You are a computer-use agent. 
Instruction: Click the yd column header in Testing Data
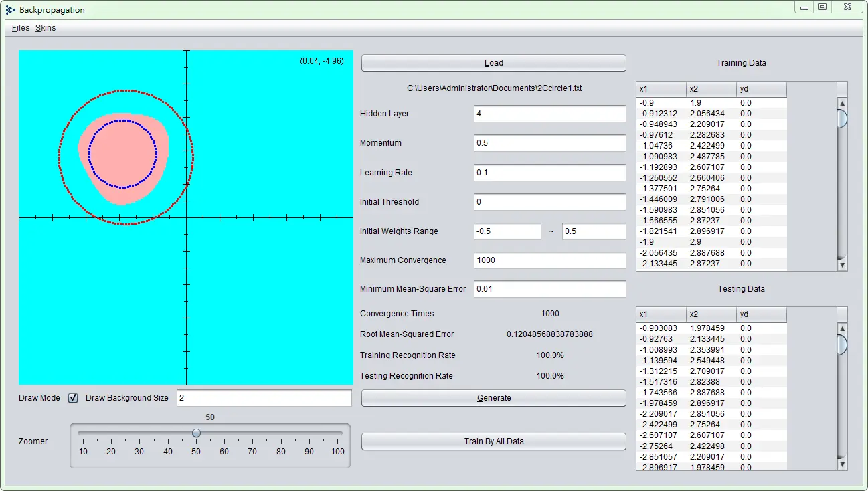click(762, 314)
